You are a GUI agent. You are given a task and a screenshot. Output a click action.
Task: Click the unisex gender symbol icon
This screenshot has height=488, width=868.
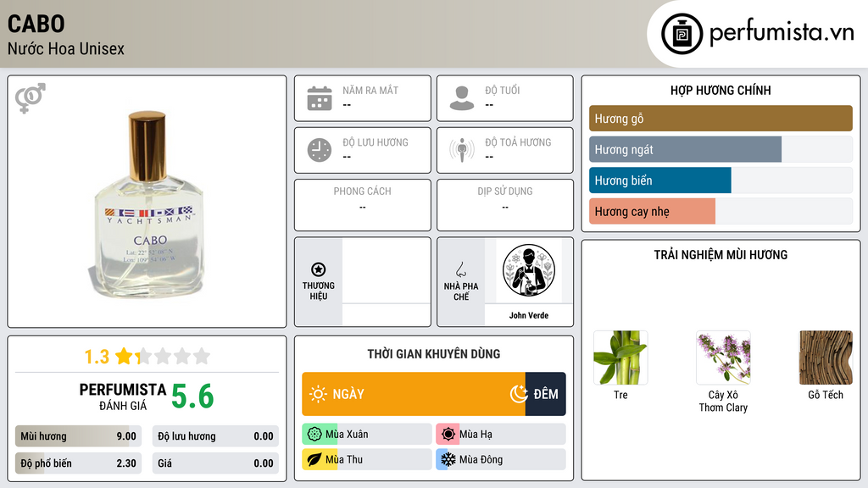point(31,98)
